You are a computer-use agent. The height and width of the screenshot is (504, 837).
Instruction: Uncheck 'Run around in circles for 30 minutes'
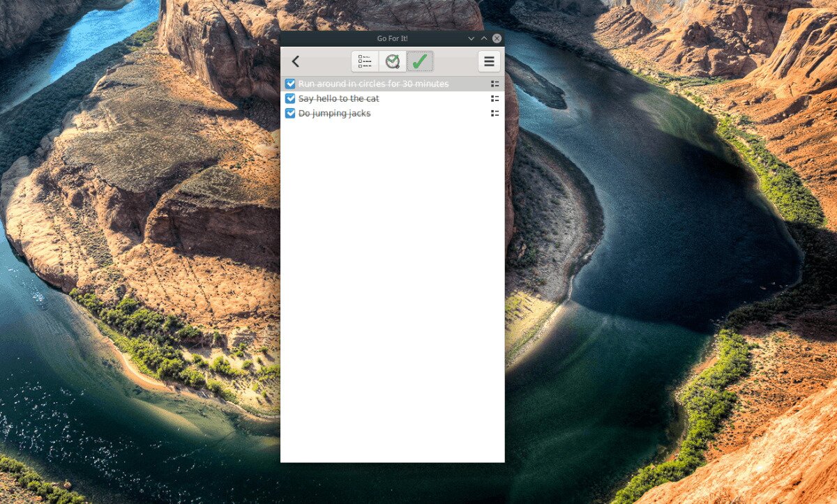291,84
